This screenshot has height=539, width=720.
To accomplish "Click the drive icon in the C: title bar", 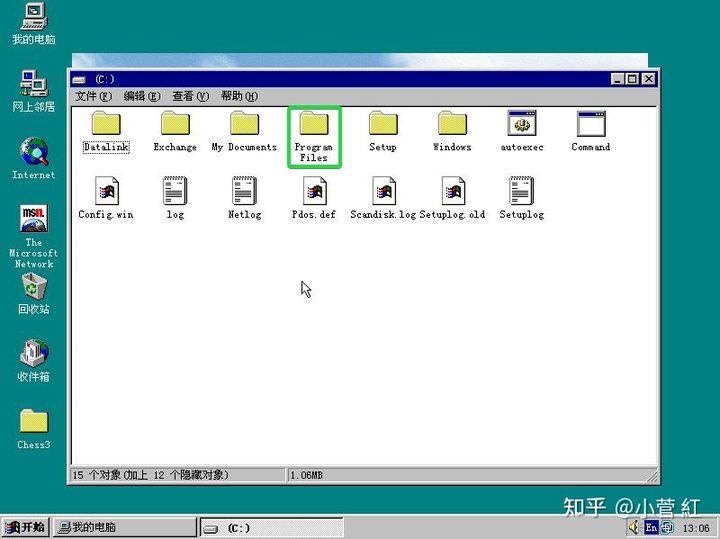I will pyautogui.click(x=79, y=79).
